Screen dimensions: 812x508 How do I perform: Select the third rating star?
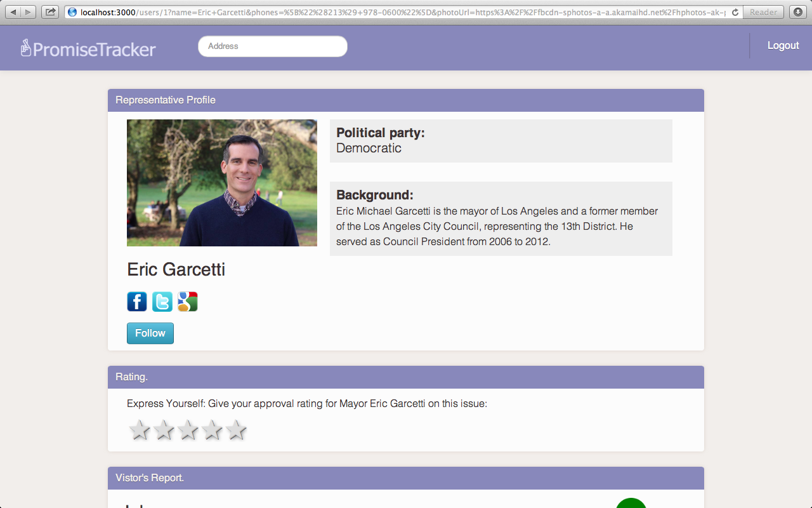188,430
